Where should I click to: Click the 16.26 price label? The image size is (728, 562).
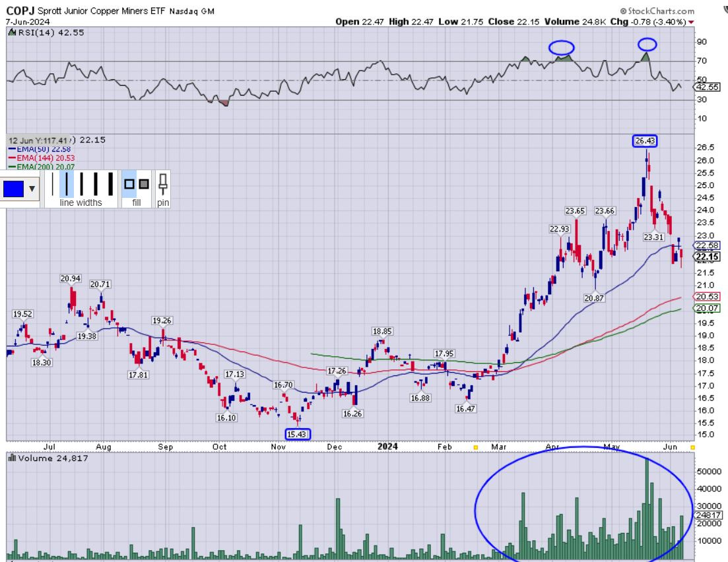point(352,414)
